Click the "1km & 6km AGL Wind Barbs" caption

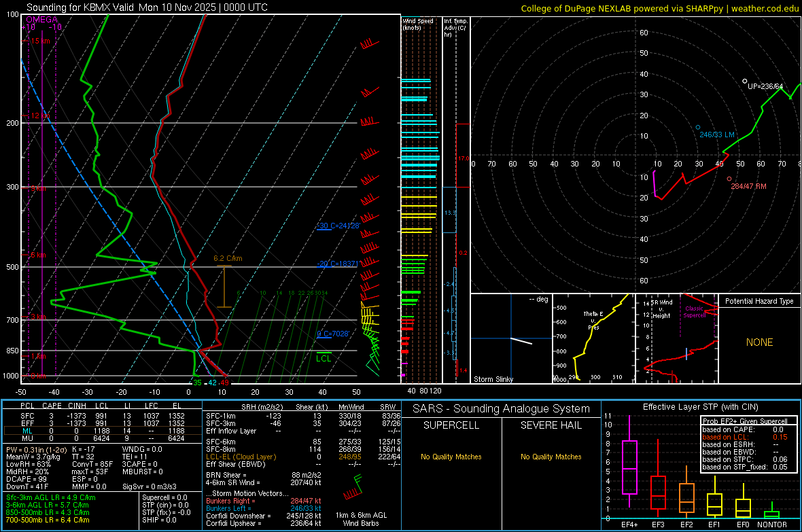[361, 519]
